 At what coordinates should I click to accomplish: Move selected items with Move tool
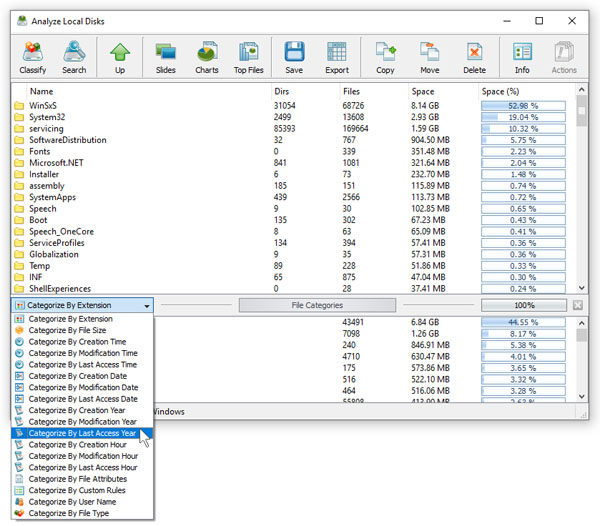point(430,57)
